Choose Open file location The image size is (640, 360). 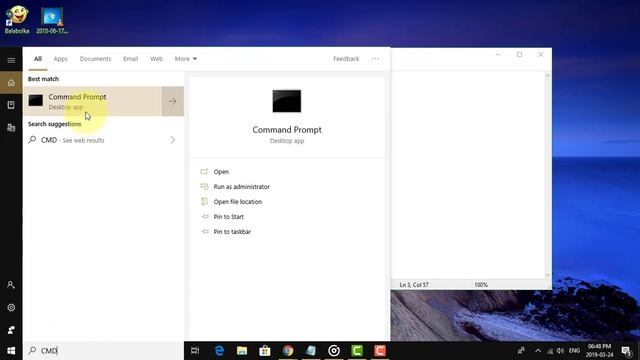(238, 202)
